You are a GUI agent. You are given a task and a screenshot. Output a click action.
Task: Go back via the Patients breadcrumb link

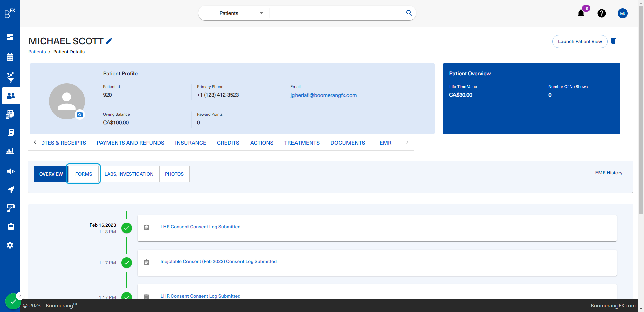pyautogui.click(x=37, y=52)
